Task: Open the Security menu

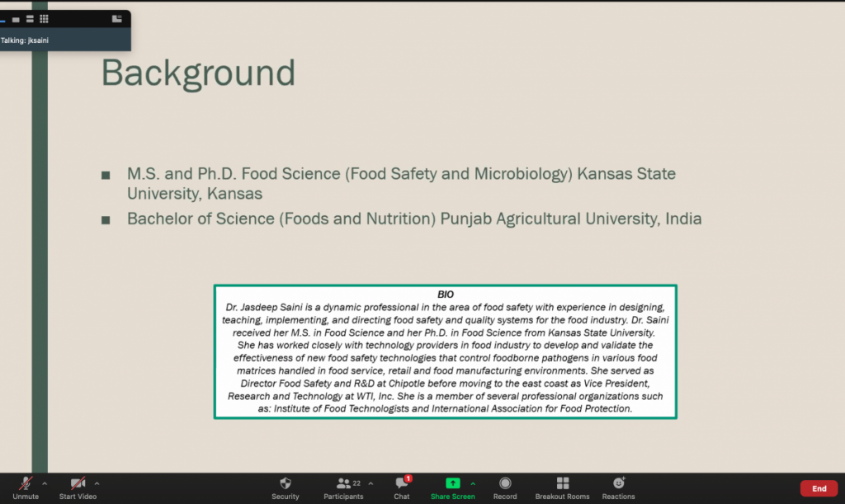Action: coord(285,488)
